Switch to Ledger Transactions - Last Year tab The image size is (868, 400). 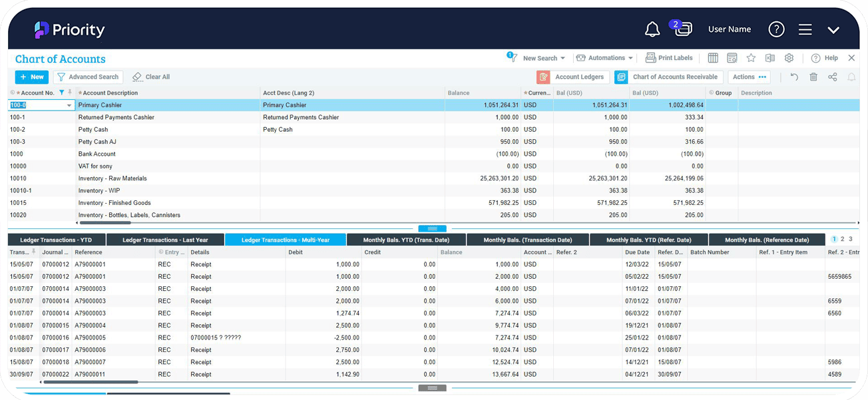click(164, 239)
